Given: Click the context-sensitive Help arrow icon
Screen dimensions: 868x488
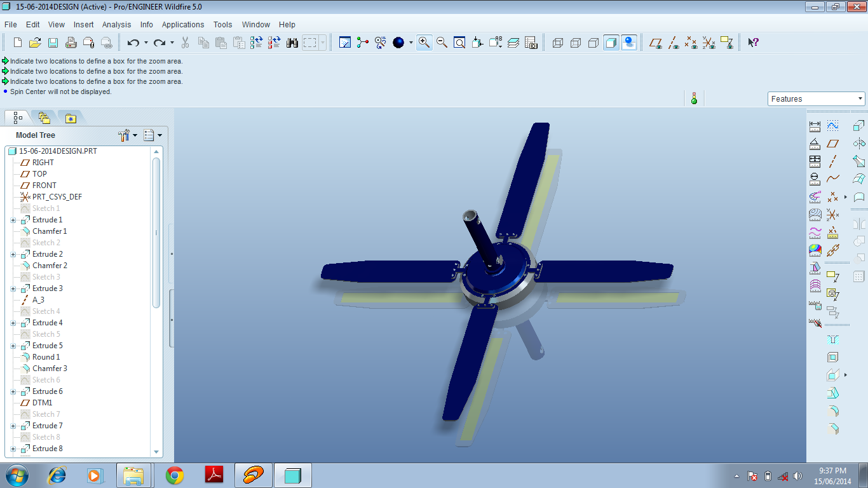Looking at the screenshot, I should tap(753, 43).
